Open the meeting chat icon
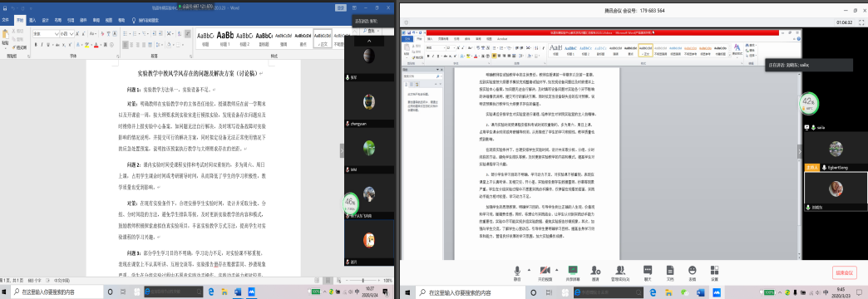868x299 pixels. tap(647, 272)
